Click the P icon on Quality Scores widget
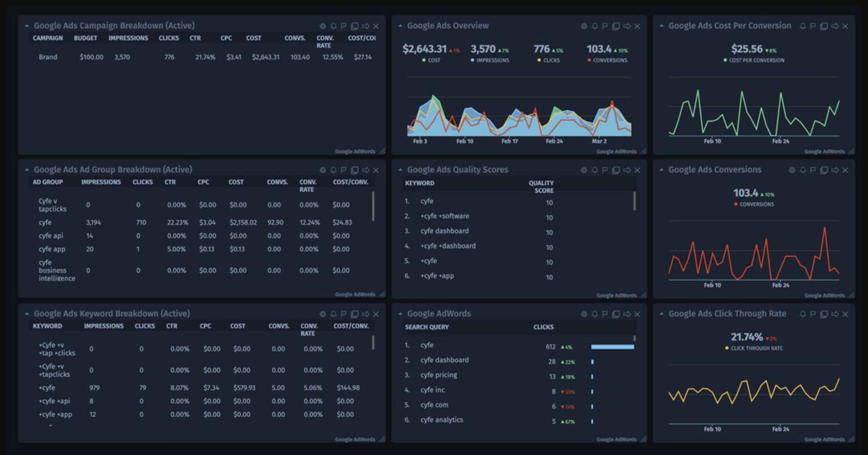This screenshot has height=455, width=868. (x=605, y=170)
